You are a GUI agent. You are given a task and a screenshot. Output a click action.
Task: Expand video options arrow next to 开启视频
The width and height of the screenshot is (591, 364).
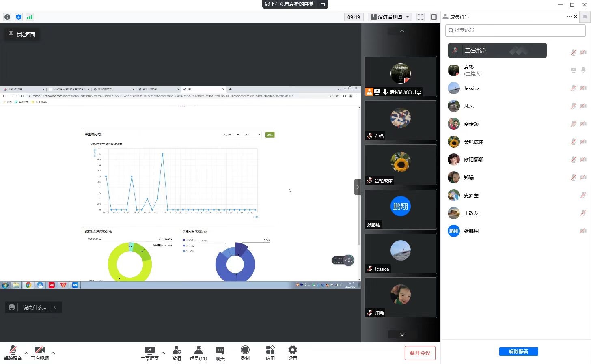coord(53,353)
